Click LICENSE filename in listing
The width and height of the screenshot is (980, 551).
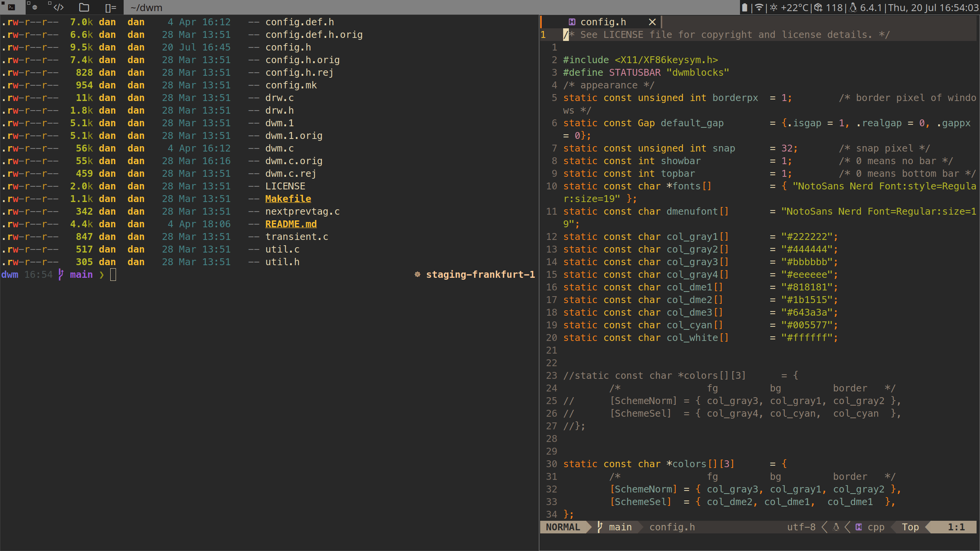[285, 186]
